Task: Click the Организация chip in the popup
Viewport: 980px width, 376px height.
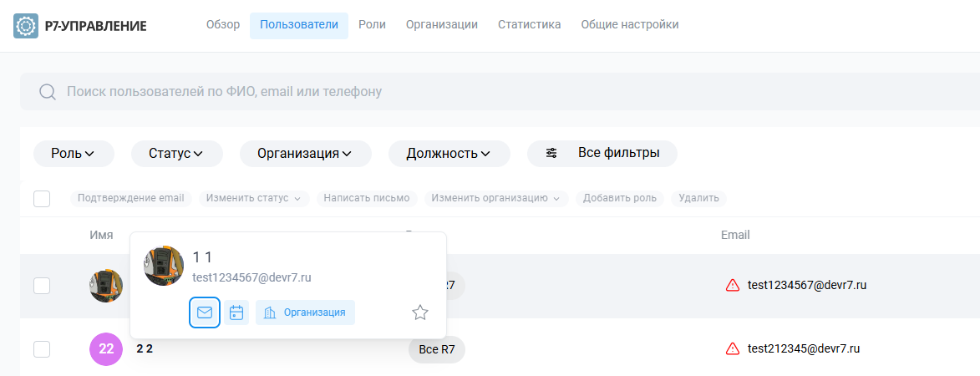Action: (x=305, y=312)
